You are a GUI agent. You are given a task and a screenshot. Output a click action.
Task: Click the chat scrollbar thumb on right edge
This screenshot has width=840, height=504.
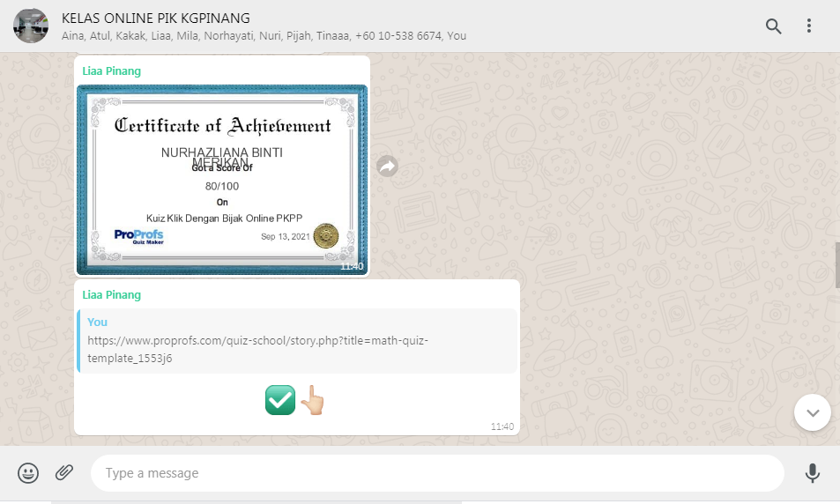pos(836,264)
